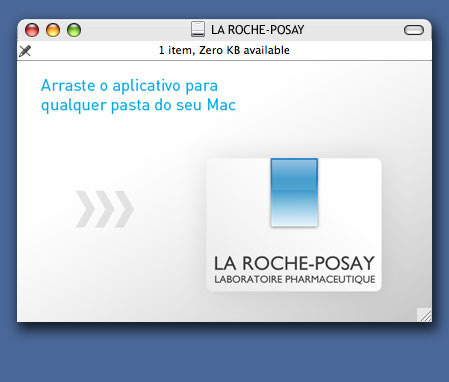Zoom window with the green button
Screen dimensions: 449x382
(74, 30)
